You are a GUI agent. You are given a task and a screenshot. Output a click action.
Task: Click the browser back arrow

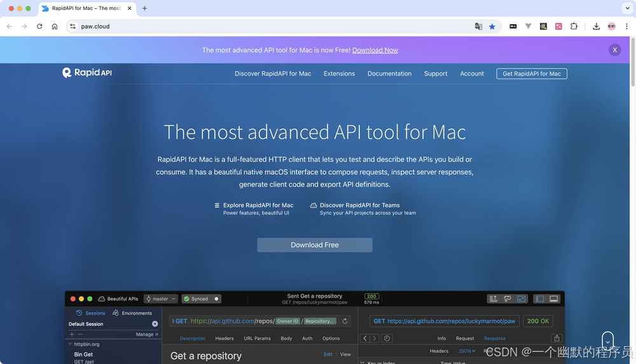pos(10,26)
